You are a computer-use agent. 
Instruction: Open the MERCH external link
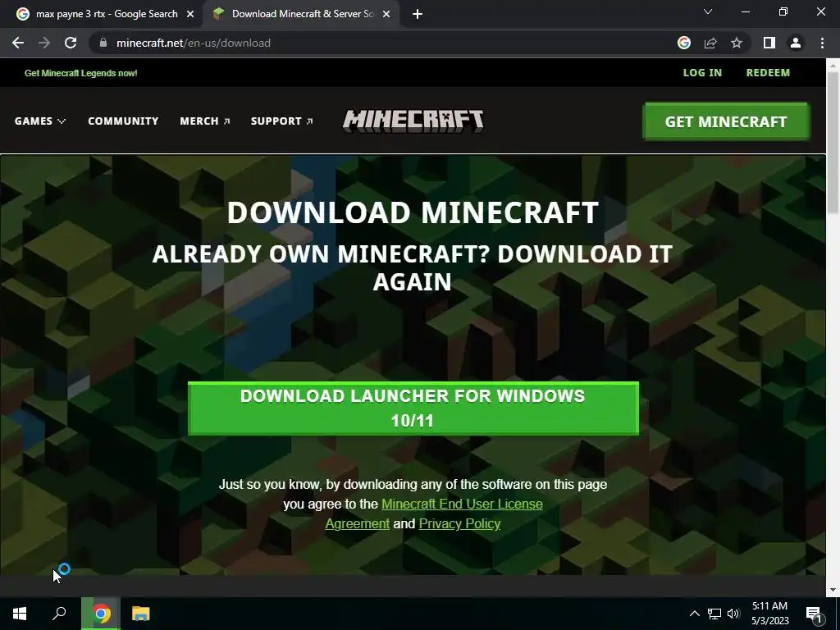[205, 121]
